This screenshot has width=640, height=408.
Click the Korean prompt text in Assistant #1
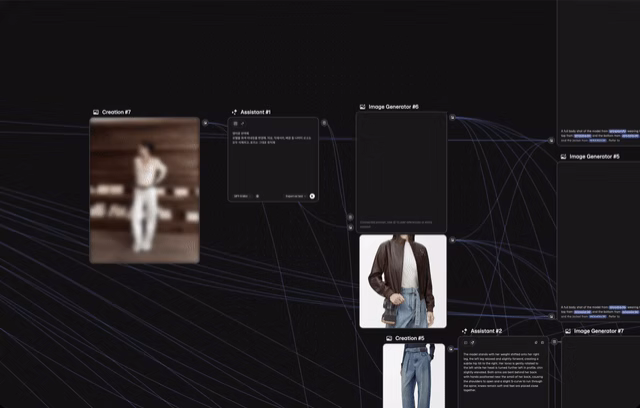[272, 138]
